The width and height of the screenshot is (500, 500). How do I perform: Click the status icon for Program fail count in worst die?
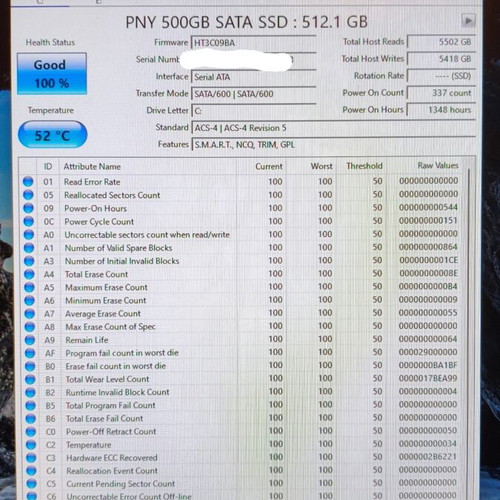pos(30,353)
